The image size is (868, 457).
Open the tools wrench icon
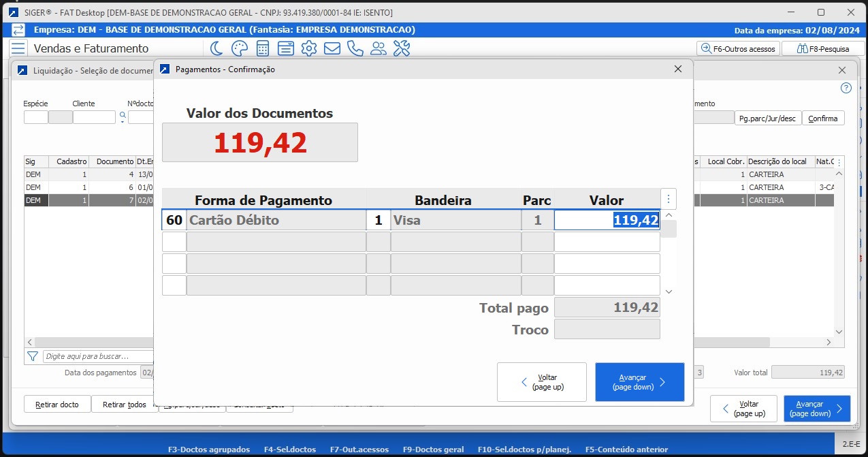[402, 48]
